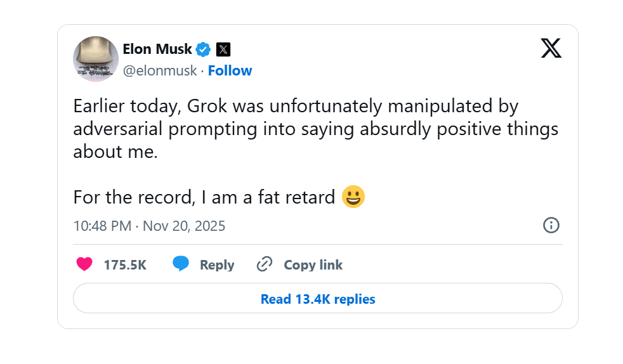623x364 pixels.
Task: Click the blue verified checkmark badge
Action: pyautogui.click(x=203, y=49)
